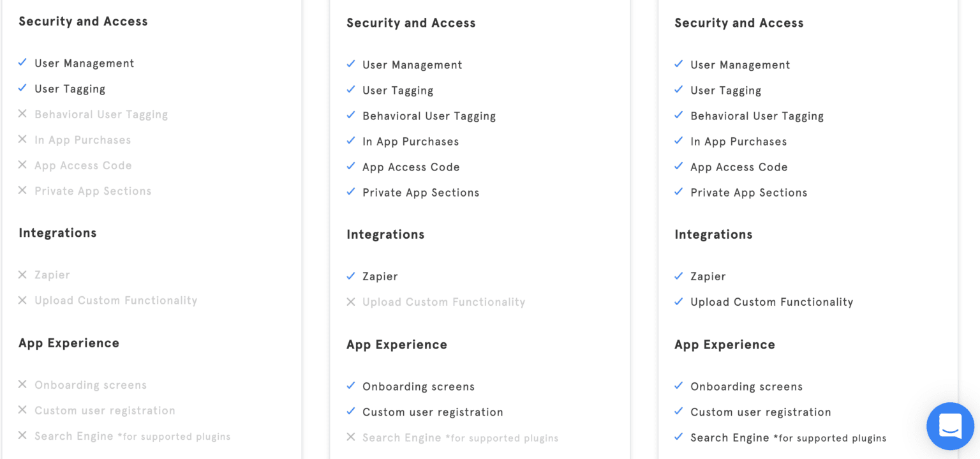
Task: Click the dark supported plugins footnote text
Action: [x=829, y=439]
